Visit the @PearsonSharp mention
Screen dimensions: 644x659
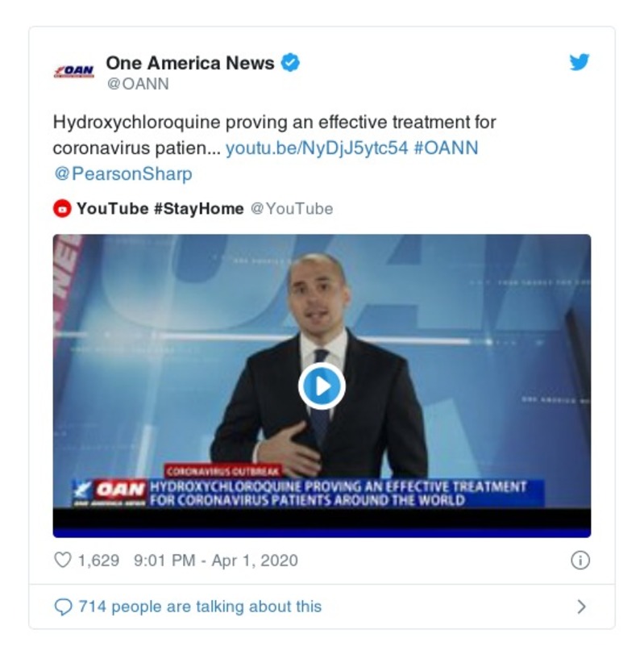pyautogui.click(x=123, y=174)
